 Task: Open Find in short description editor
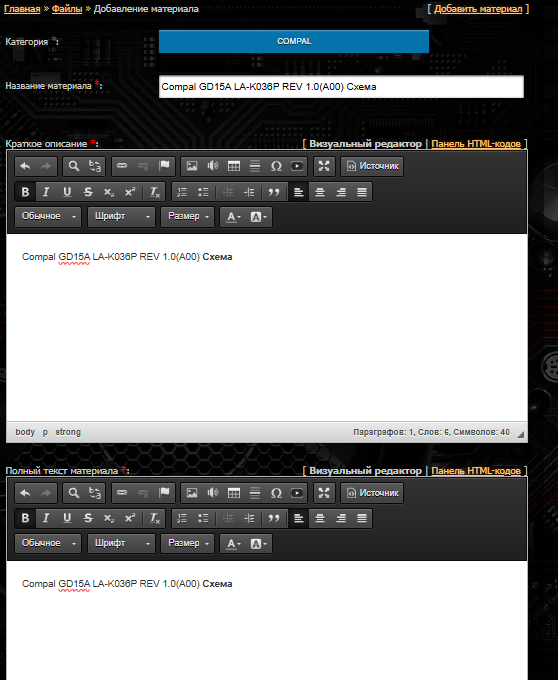coord(74,166)
